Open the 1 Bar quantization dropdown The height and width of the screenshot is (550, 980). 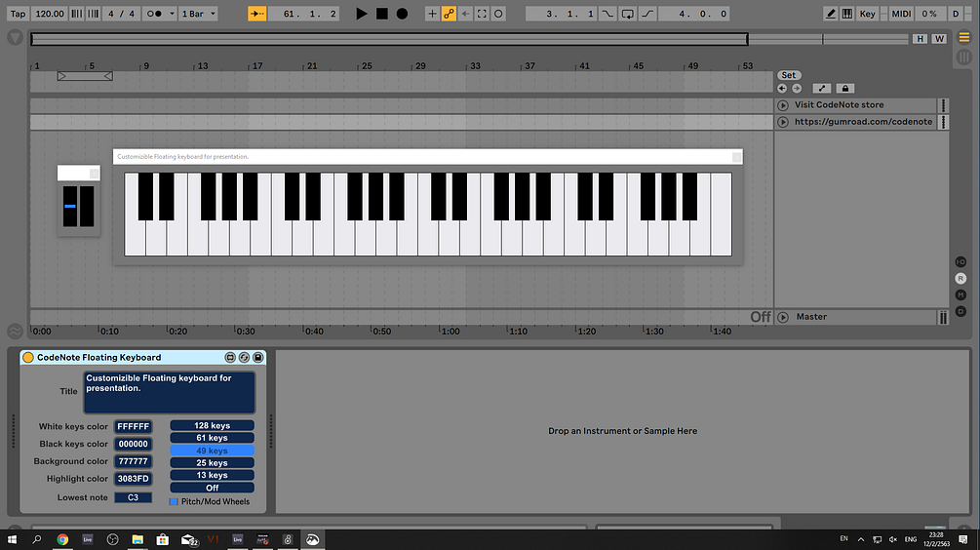(198, 13)
